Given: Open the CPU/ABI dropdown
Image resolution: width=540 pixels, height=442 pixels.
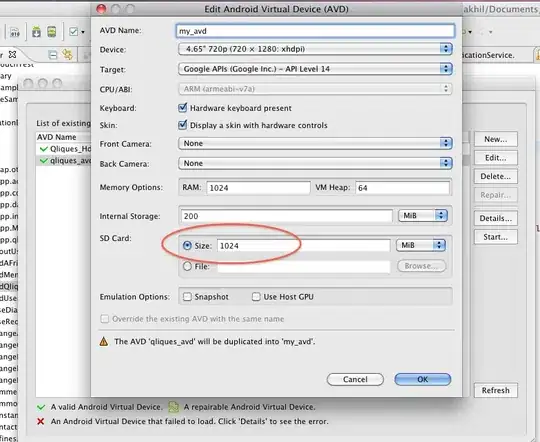Looking at the screenshot, I should click(x=315, y=89).
